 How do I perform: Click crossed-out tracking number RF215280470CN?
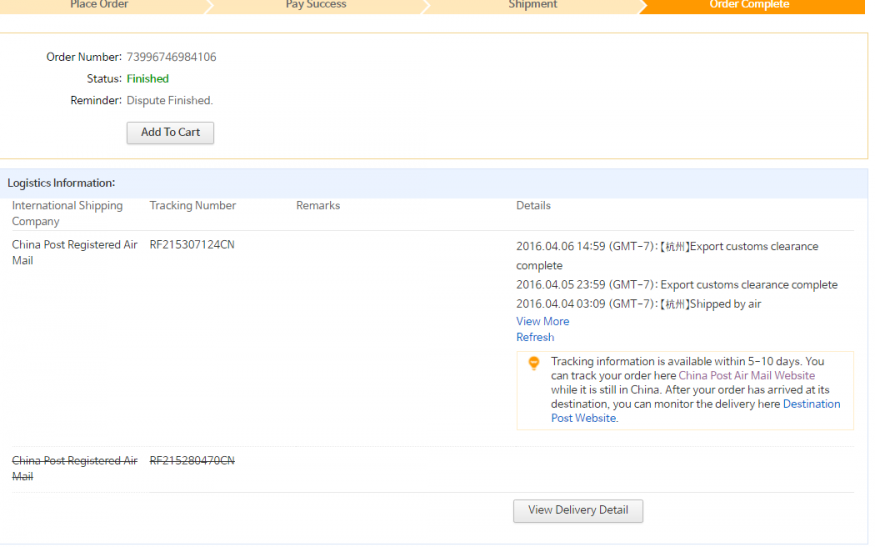192,461
